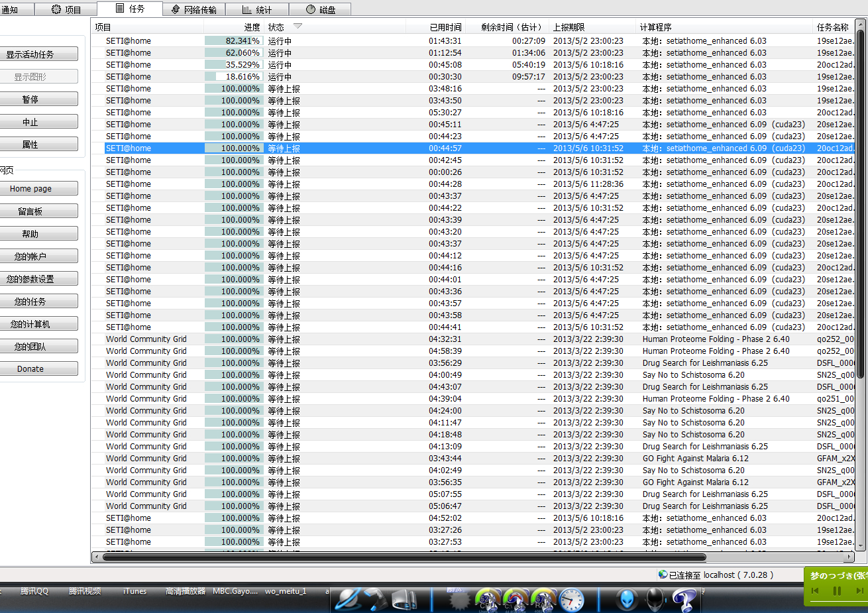Open 腾讯QQ from the taskbar
The height and width of the screenshot is (613, 868).
34,591
